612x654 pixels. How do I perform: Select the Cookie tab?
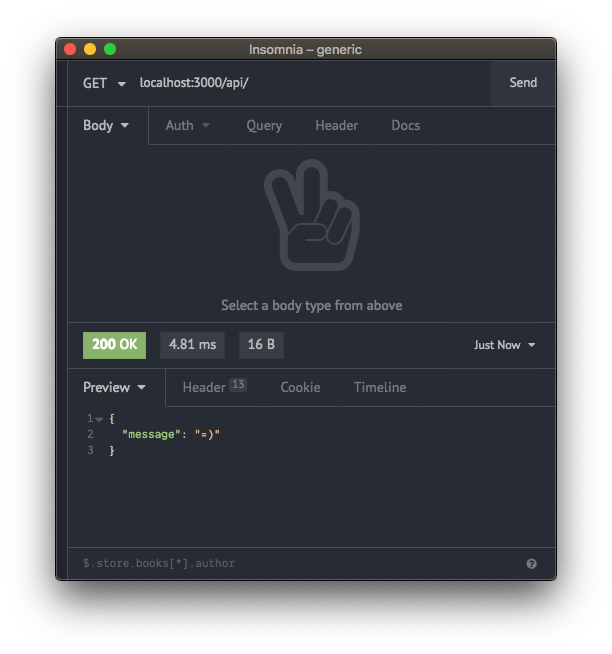[300, 388]
